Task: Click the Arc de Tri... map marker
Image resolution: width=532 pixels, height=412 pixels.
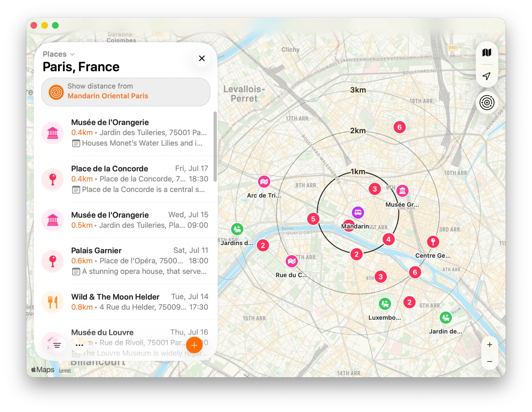Action: 264,181
